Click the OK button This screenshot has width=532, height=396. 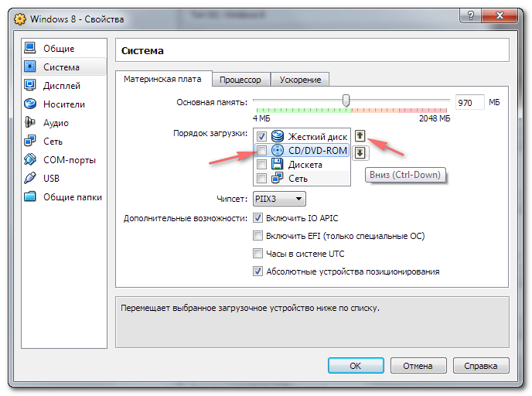point(356,366)
